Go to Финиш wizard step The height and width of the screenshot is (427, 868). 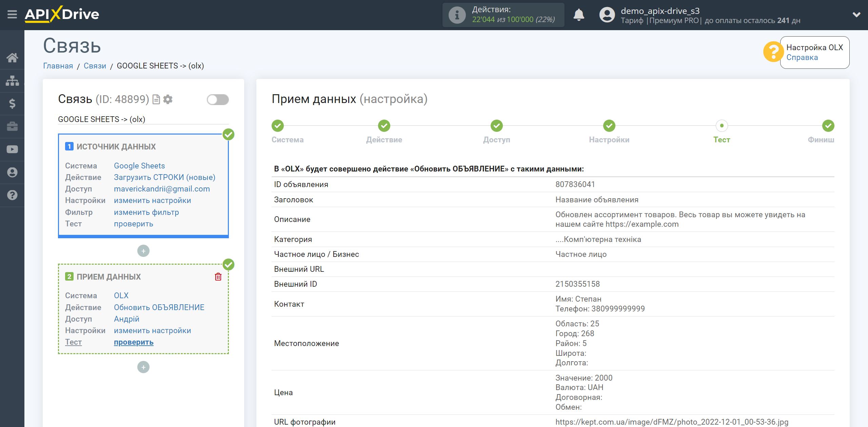point(828,126)
